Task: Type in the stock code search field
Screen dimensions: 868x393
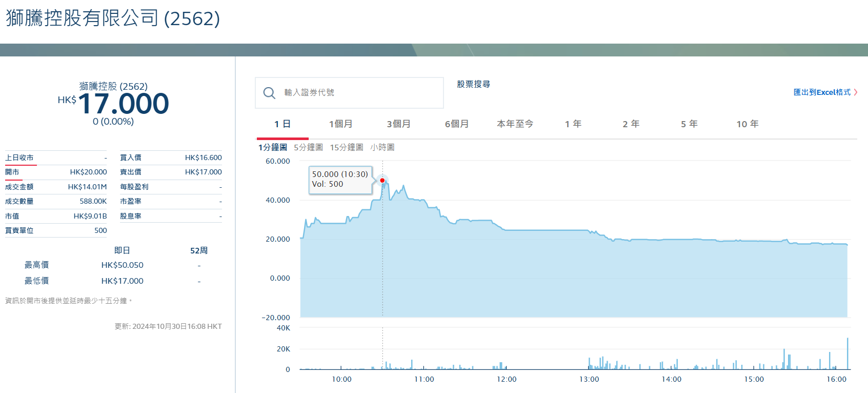Action: pyautogui.click(x=359, y=93)
